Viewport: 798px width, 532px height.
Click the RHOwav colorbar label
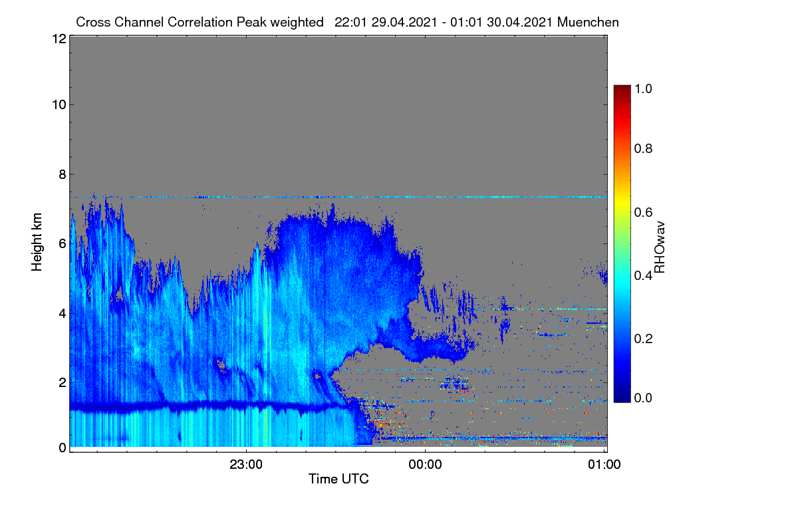pos(660,247)
